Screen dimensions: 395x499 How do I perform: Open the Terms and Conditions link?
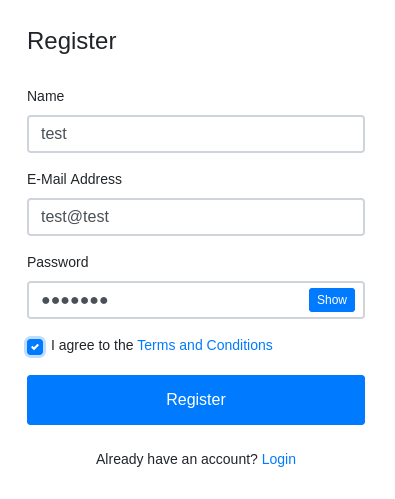pyautogui.click(x=205, y=345)
